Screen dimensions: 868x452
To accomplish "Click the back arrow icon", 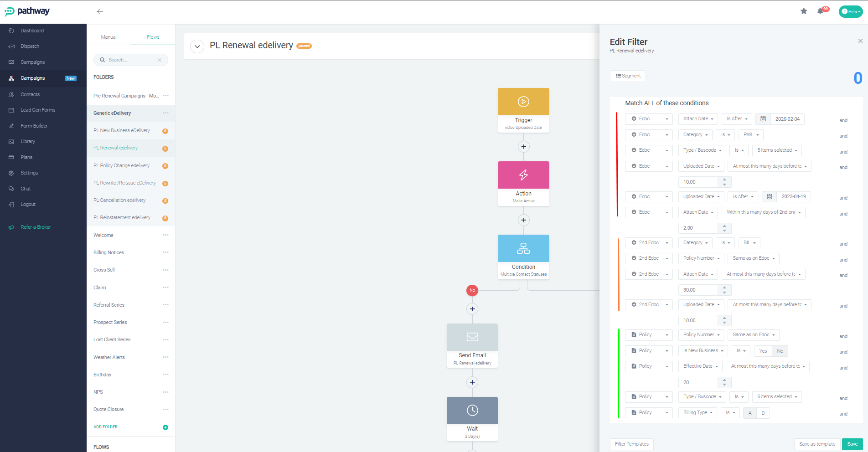I will (100, 12).
